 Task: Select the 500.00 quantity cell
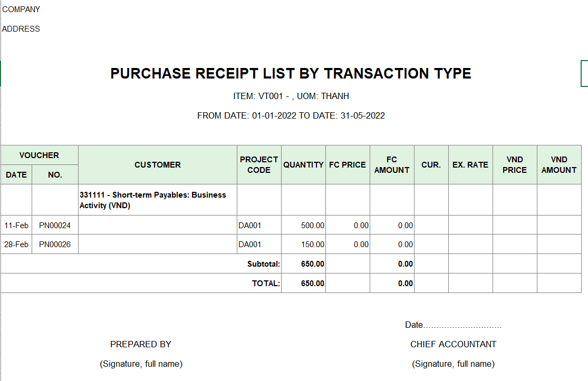pyautogui.click(x=303, y=225)
